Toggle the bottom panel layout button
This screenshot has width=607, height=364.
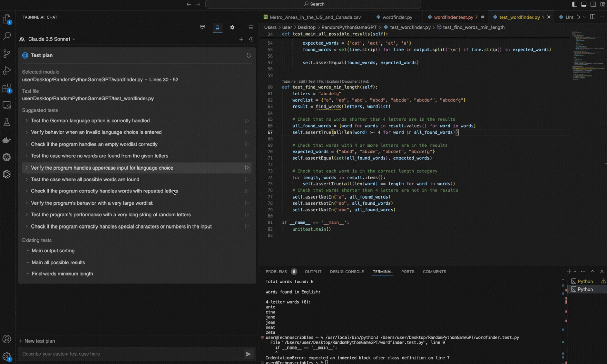[x=584, y=4]
